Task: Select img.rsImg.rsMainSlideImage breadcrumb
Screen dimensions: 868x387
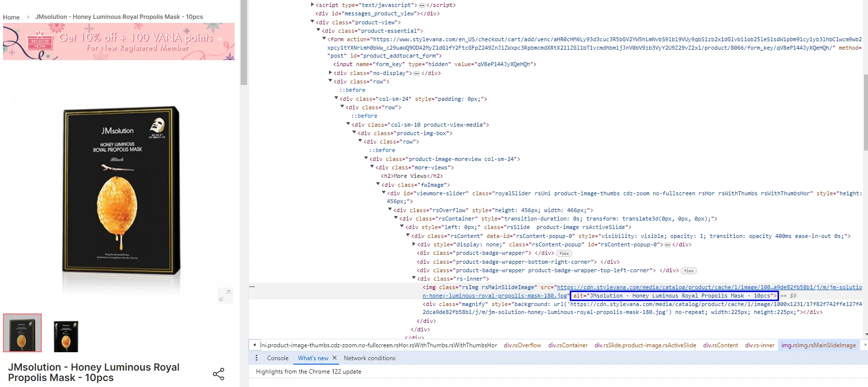Action: (818, 345)
